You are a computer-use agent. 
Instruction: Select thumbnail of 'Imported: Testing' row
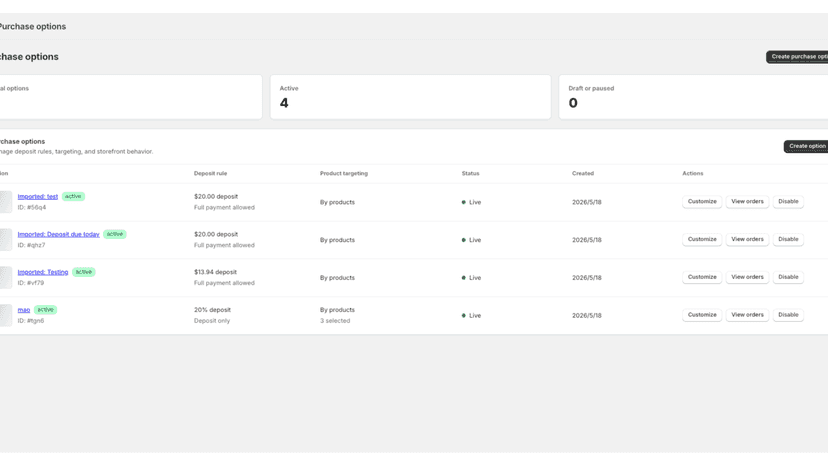[6, 277]
